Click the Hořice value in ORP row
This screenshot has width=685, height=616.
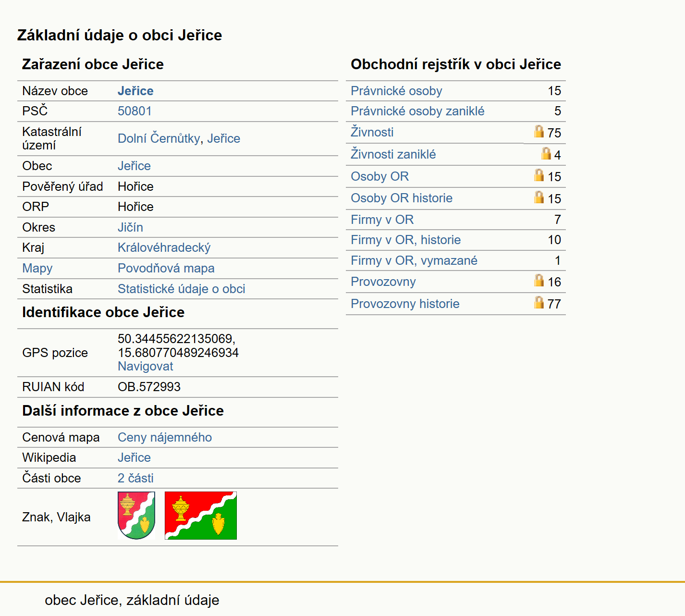(135, 207)
